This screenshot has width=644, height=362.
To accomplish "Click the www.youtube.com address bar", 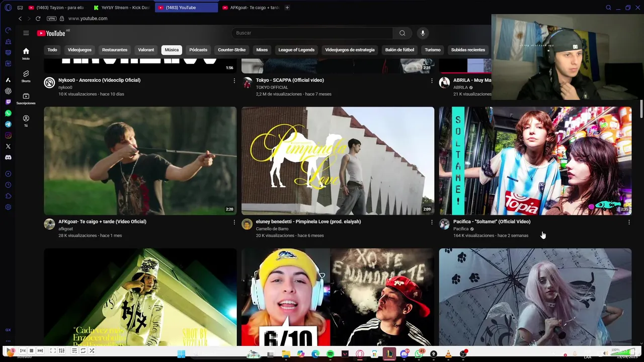I will [88, 19].
